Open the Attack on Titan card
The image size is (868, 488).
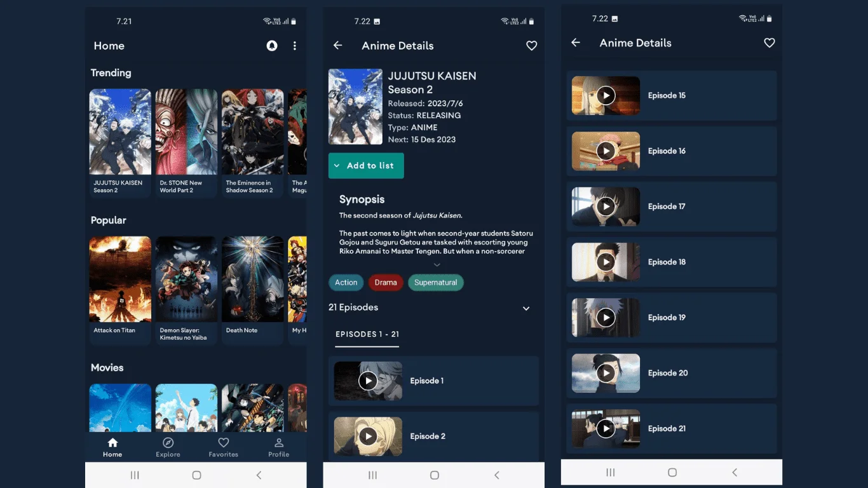point(120,290)
